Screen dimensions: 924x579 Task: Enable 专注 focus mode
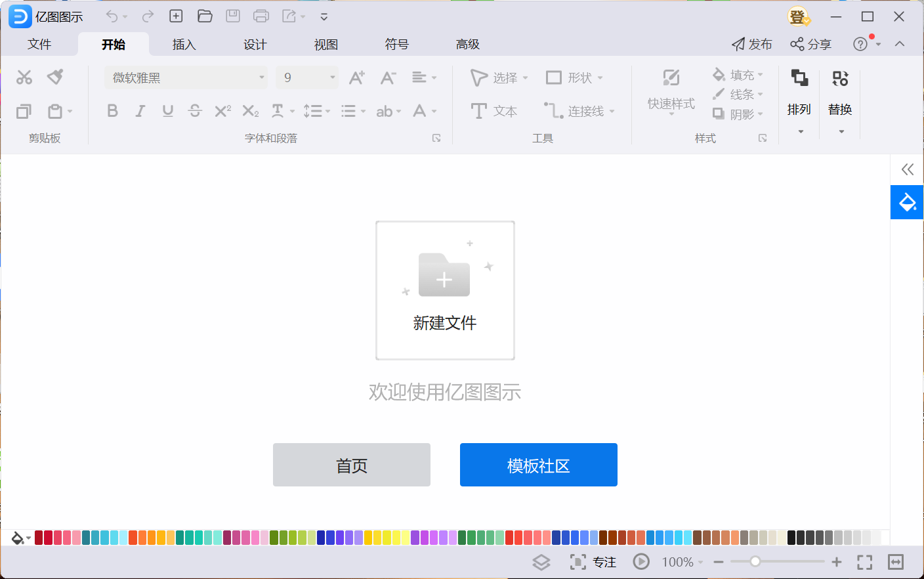pos(593,562)
